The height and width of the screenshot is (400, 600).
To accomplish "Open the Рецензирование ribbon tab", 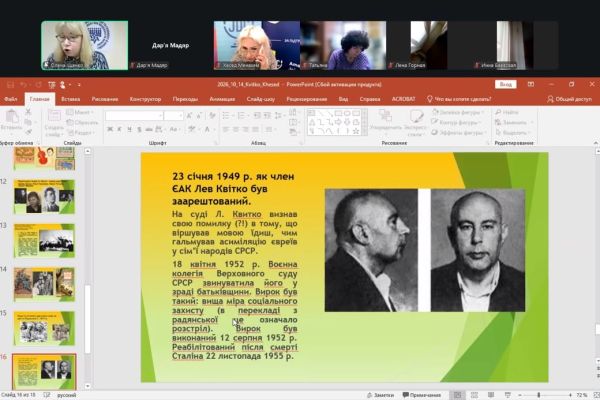I will (x=307, y=99).
